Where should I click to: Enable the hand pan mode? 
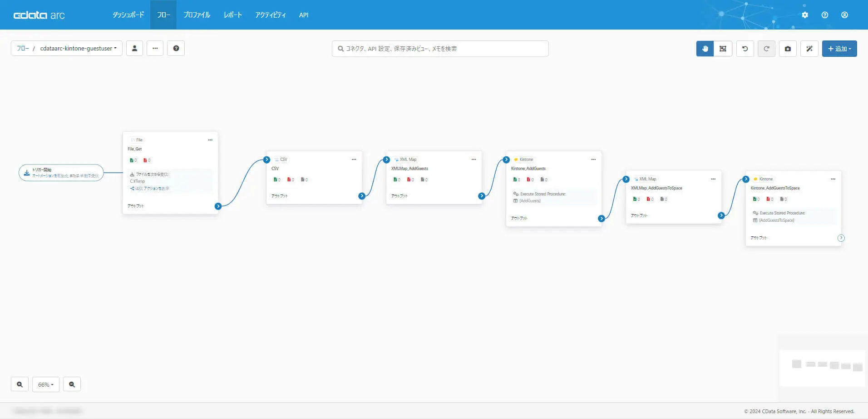(705, 49)
